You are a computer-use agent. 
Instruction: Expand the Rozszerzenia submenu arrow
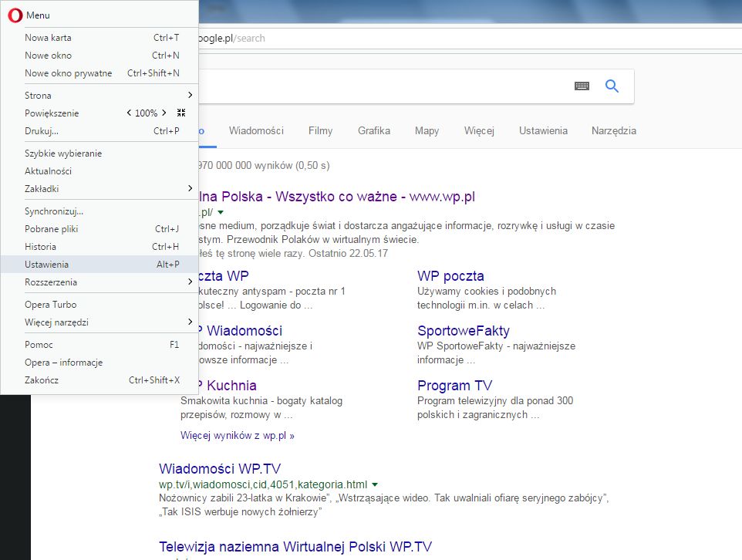[x=190, y=282]
